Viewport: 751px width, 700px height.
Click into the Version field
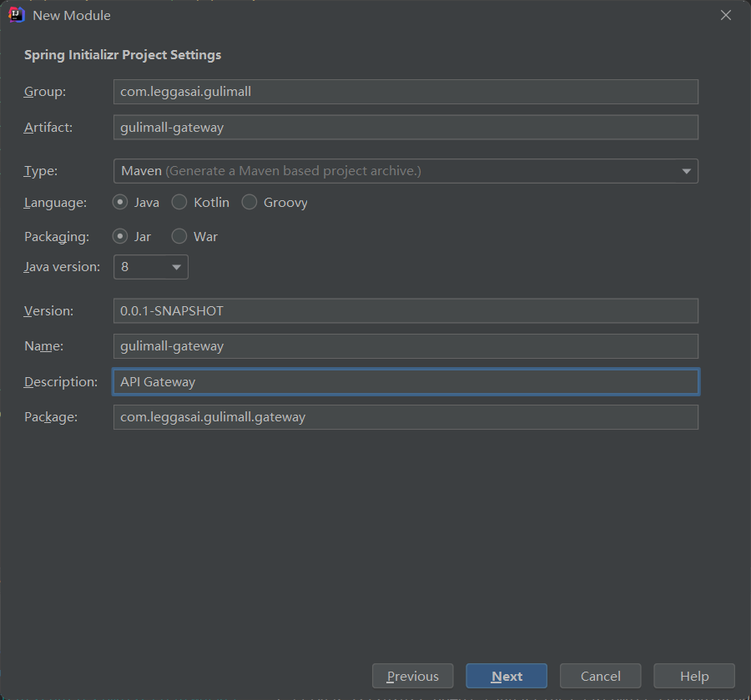point(405,311)
